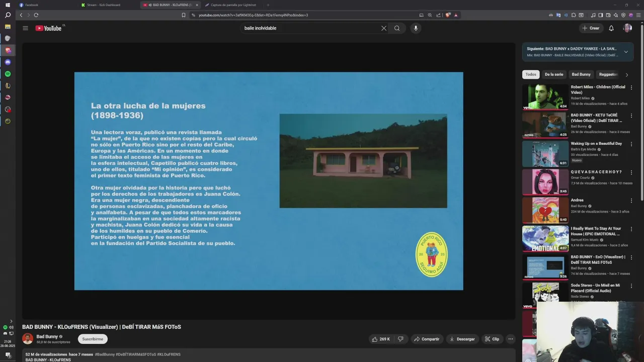The height and width of the screenshot is (362, 644).
Task: Open YouTube notifications bell
Action: 611,28
